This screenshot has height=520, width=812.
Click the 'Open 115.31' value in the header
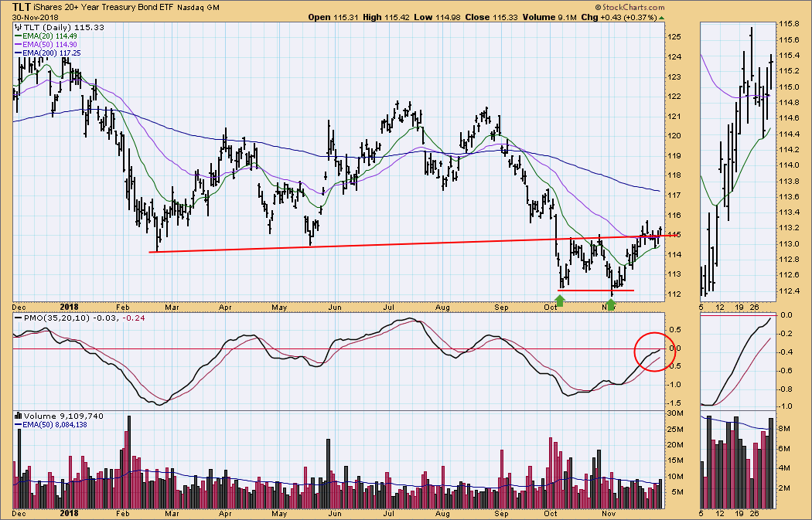334,17
